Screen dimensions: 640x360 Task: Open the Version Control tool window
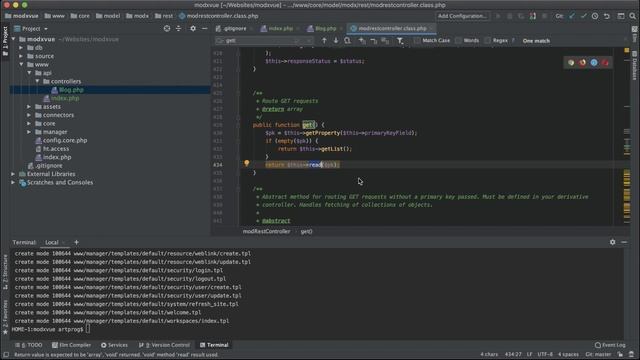coord(164,345)
